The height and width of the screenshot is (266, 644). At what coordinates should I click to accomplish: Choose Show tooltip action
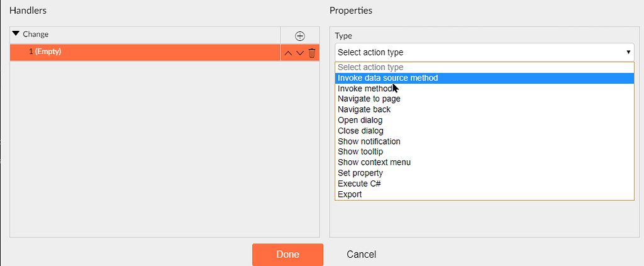485,152
